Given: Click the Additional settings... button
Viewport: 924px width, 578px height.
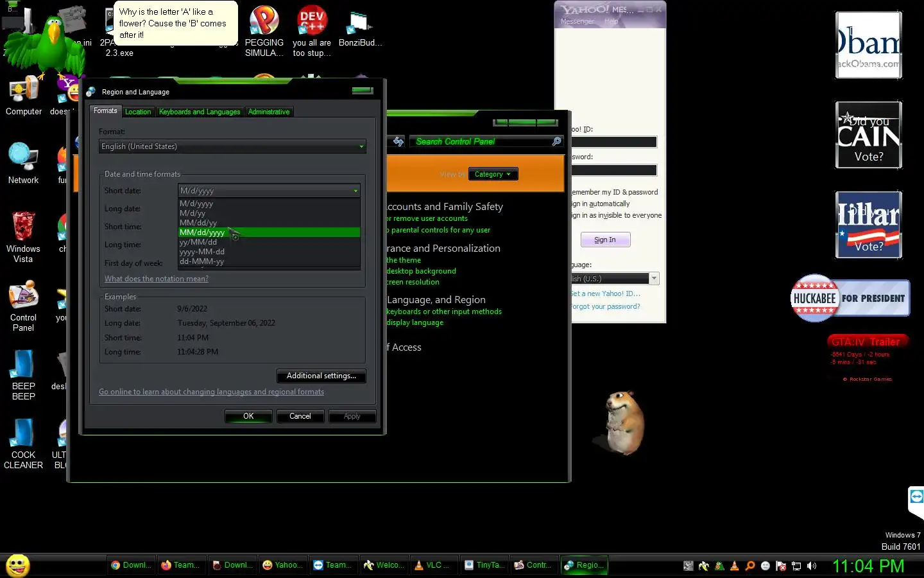Looking at the screenshot, I should [x=321, y=376].
